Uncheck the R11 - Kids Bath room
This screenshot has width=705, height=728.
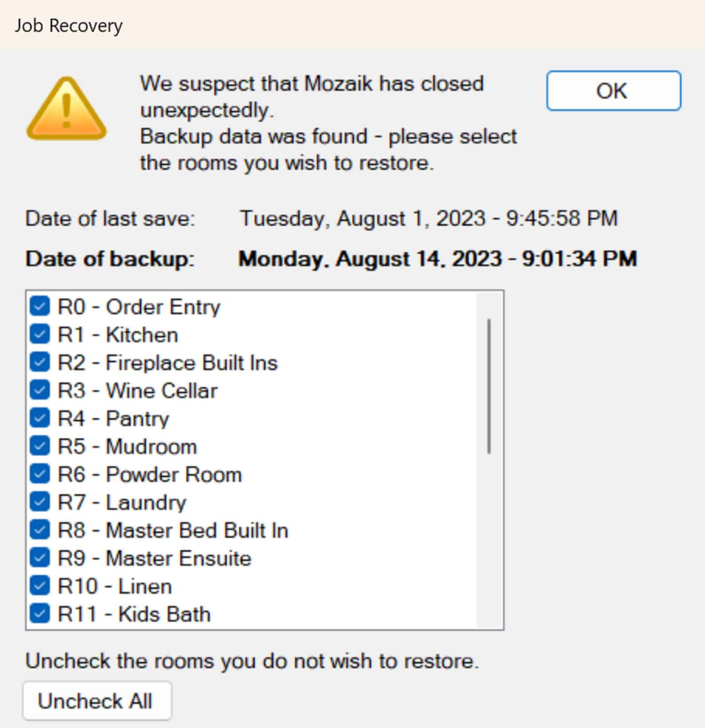click(x=40, y=614)
